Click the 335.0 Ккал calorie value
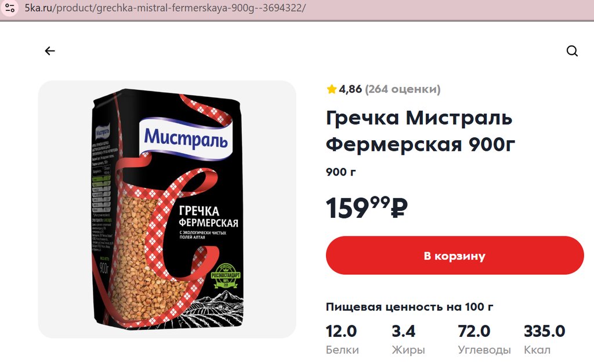Screen dimensions: 594x364 point(544,332)
